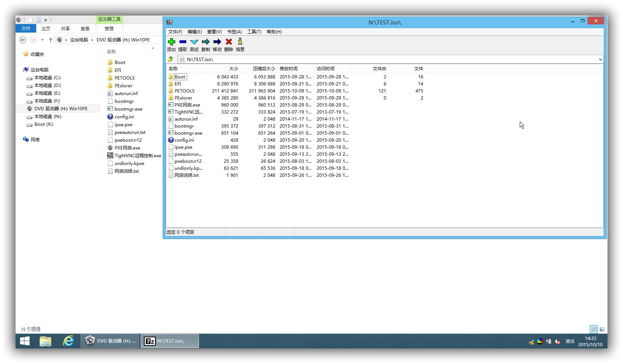This screenshot has width=623, height=364.
Task: Click Explorer back navigation arrow
Action: [23, 40]
